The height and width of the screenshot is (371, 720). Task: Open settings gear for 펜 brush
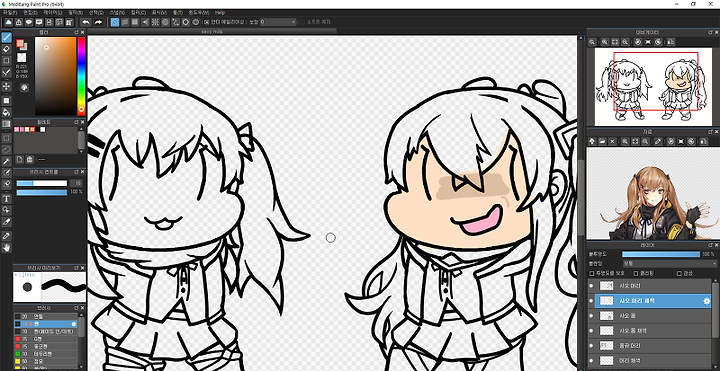[x=73, y=324]
